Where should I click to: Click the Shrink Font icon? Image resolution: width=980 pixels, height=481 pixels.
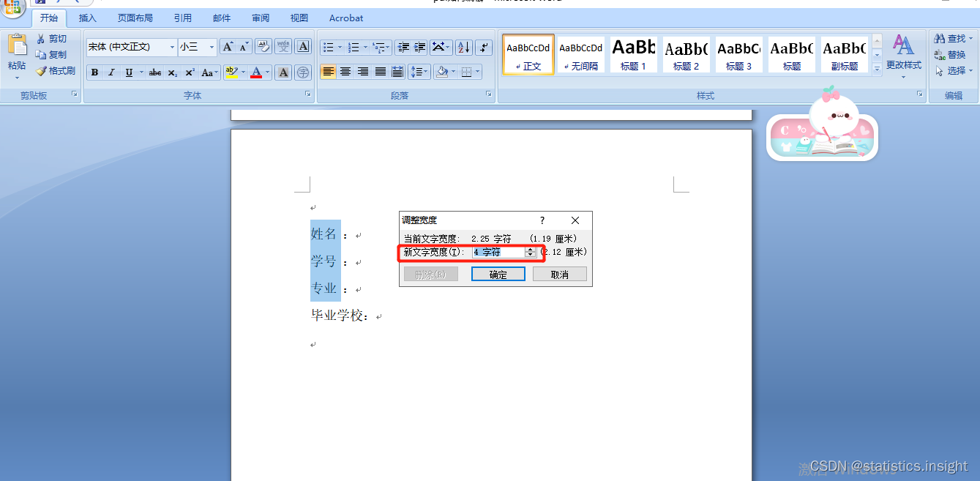tap(244, 47)
